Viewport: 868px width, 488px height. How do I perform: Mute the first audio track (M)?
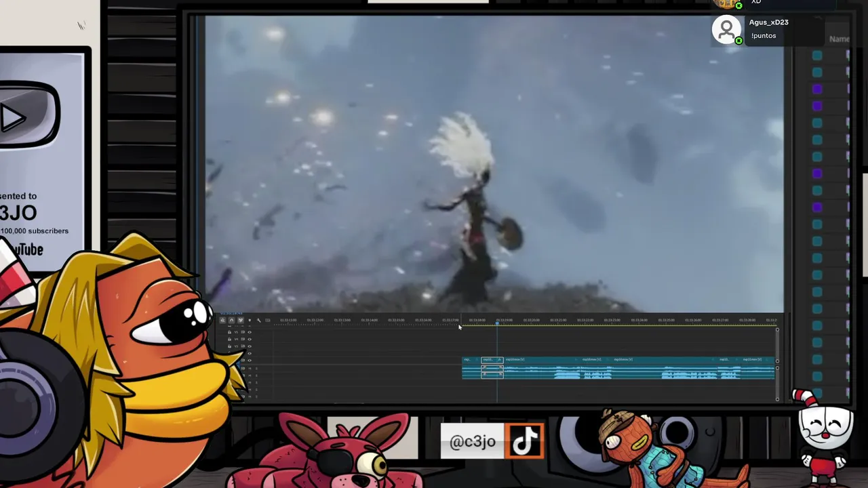point(250,369)
